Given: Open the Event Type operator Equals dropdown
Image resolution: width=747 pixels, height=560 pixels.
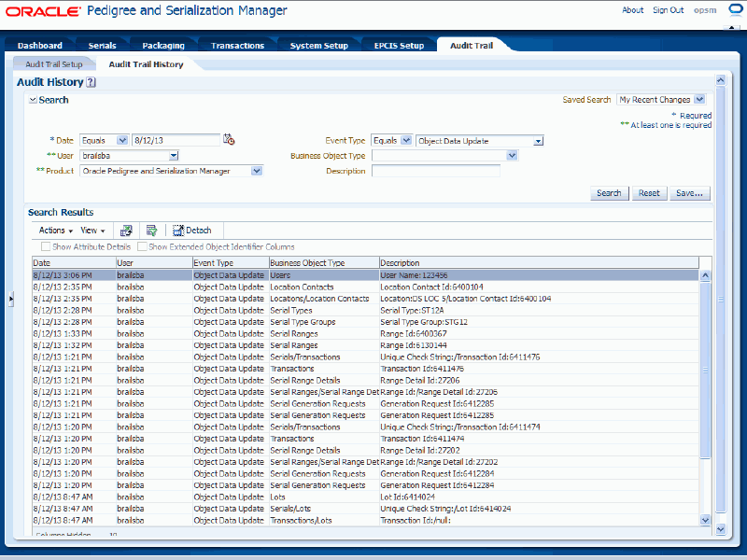Looking at the screenshot, I should click(406, 141).
